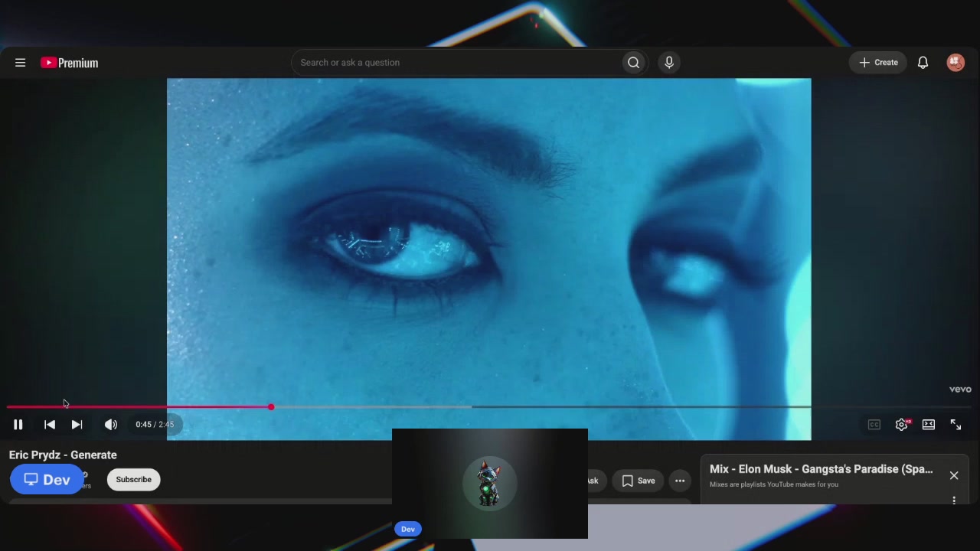Screen dimensions: 980x551
Task: Open the Create menu
Action: [878, 63]
